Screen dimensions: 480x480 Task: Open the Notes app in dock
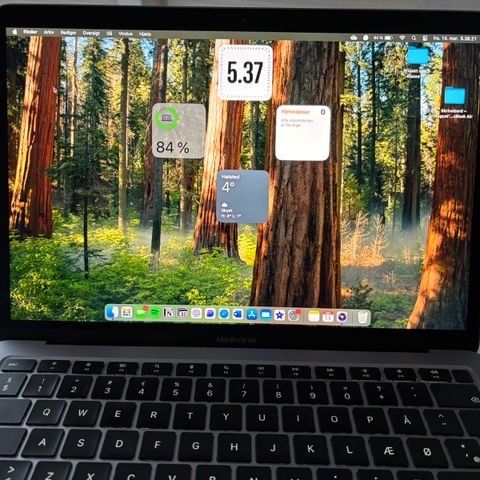(x=314, y=316)
